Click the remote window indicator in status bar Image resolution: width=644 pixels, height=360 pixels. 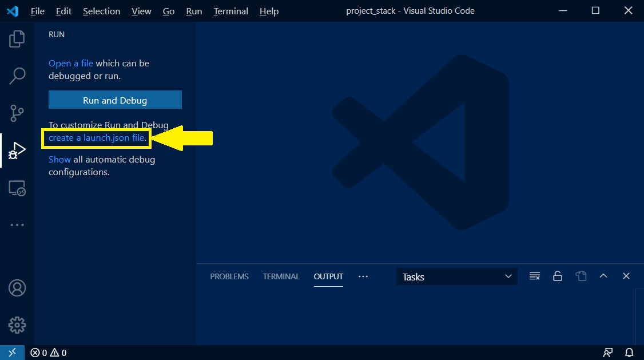[13, 352]
